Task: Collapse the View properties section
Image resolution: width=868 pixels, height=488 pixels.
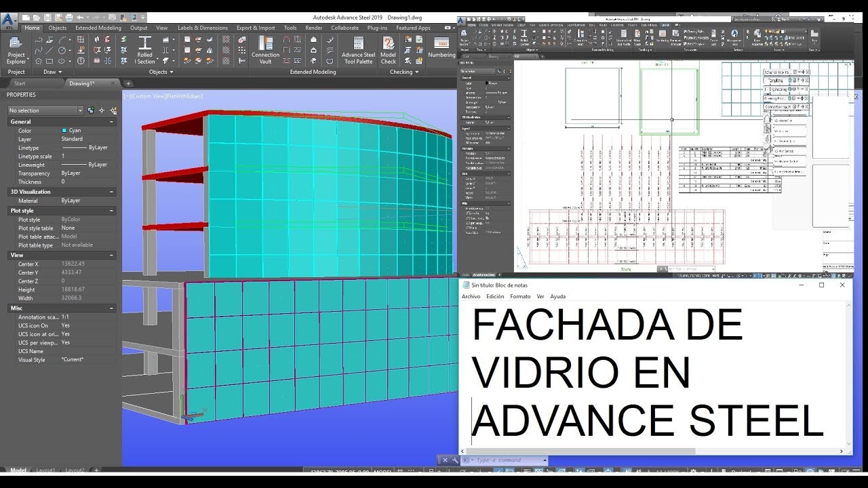Action: pos(112,255)
